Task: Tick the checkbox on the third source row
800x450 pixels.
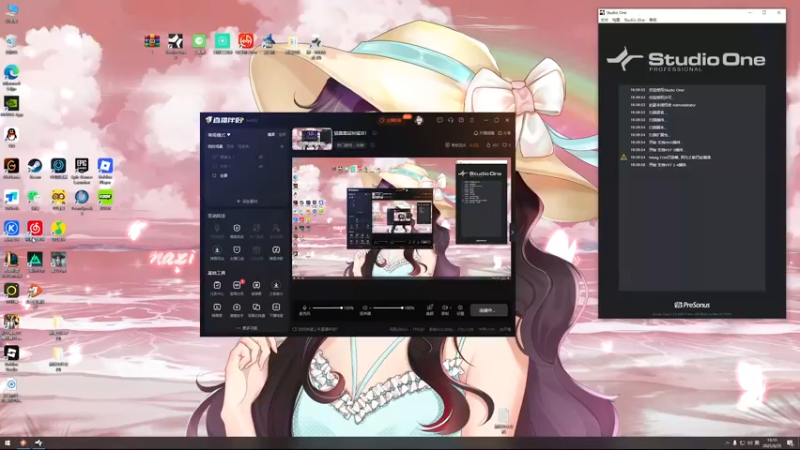Action: pos(214,176)
